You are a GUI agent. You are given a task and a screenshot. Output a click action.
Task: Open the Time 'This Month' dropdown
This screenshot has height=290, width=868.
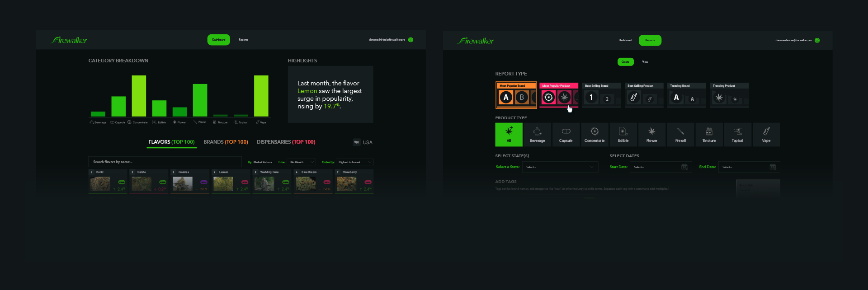coord(302,162)
